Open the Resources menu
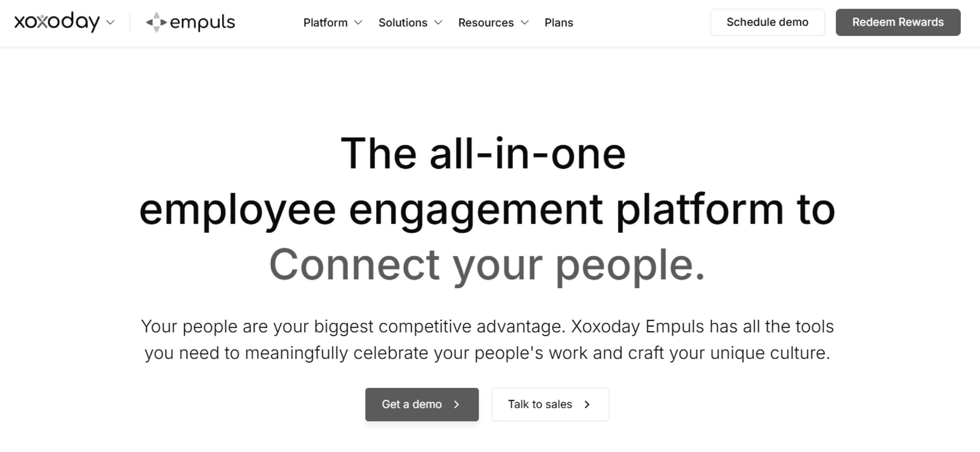This screenshot has width=980, height=452. (x=486, y=22)
